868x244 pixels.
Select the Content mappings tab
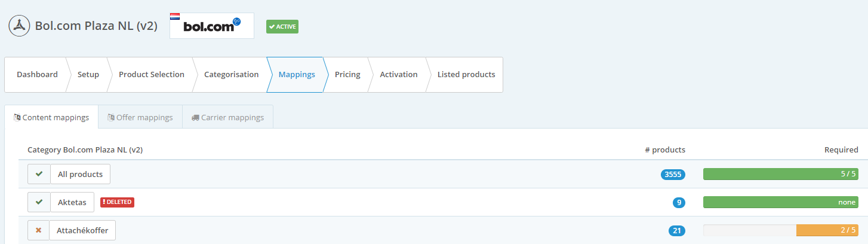tap(51, 117)
